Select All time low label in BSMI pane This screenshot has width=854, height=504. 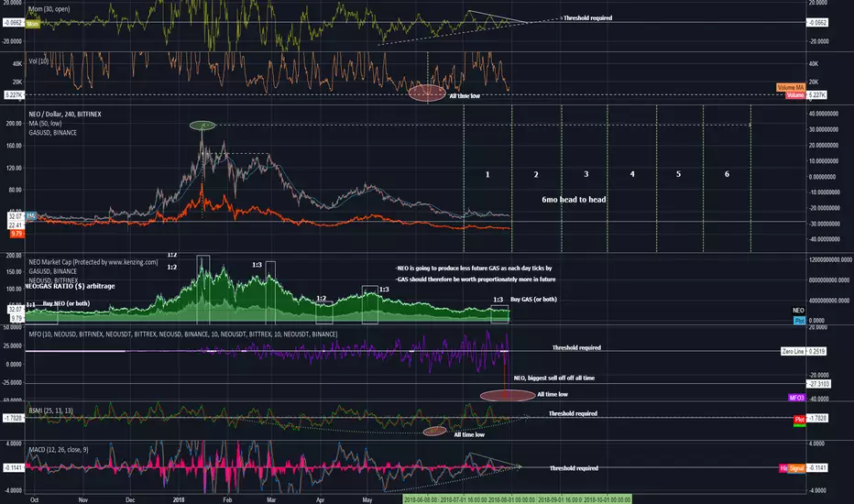[x=469, y=434]
